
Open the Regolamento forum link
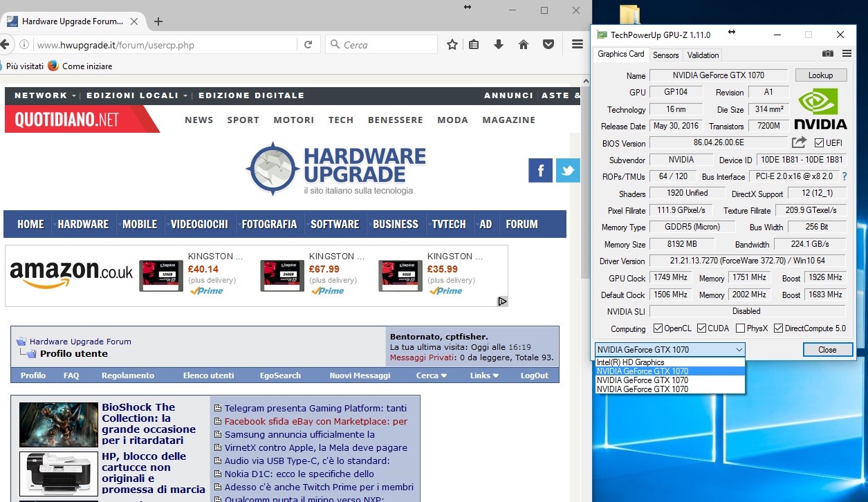[128, 375]
